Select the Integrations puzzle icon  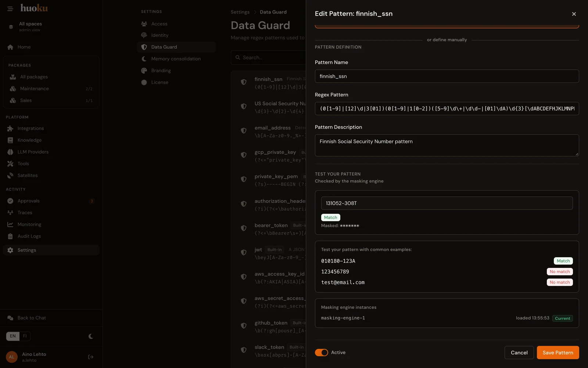click(10, 128)
